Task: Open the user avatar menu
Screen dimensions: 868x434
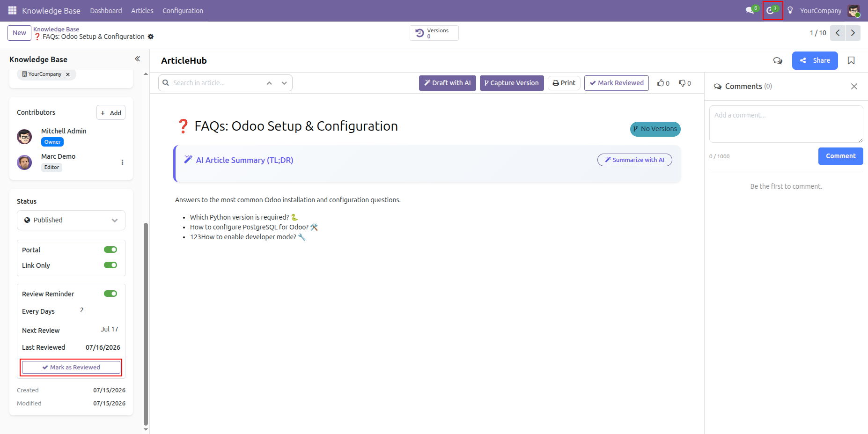Action: tap(853, 10)
